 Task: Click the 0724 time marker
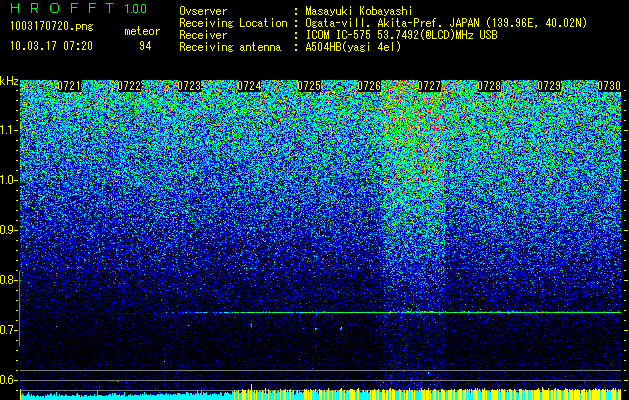tap(249, 86)
